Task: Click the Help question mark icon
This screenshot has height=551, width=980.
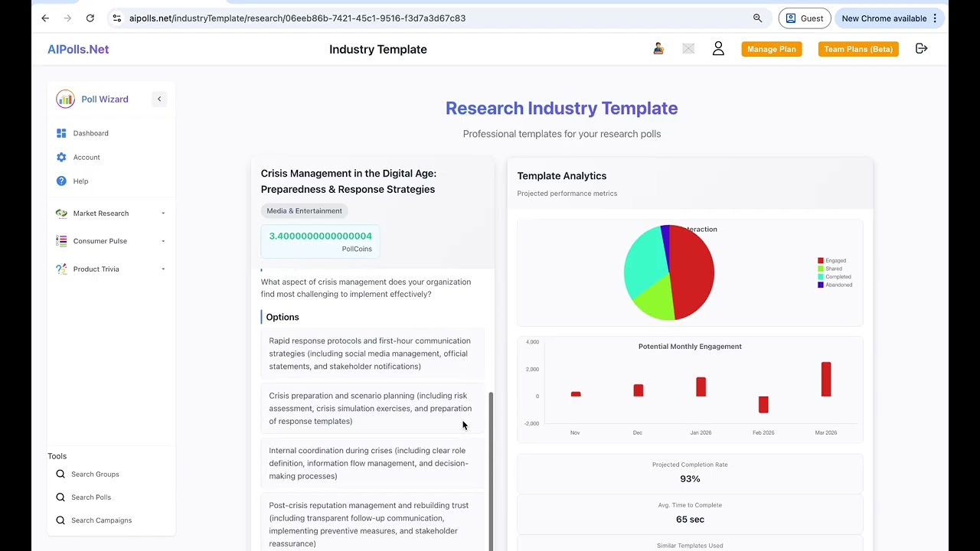Action: point(61,181)
